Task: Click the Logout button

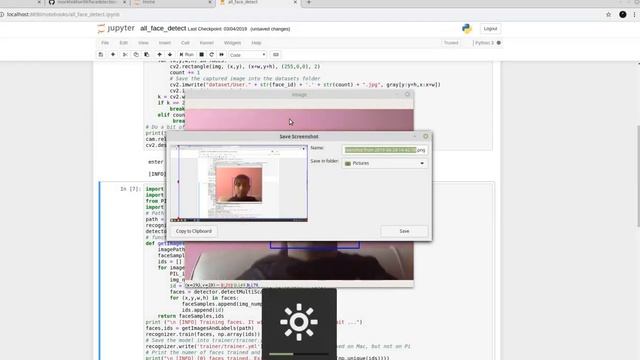Action: pos(490,29)
